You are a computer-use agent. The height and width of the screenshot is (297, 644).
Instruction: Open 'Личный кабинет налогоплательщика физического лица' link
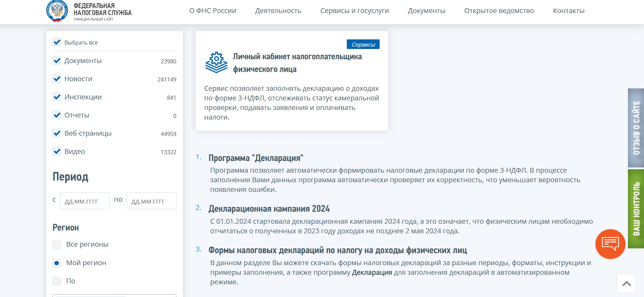[x=297, y=63]
